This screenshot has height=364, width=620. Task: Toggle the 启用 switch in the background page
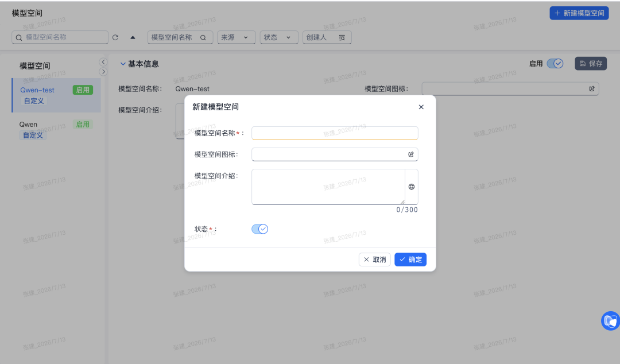click(555, 63)
